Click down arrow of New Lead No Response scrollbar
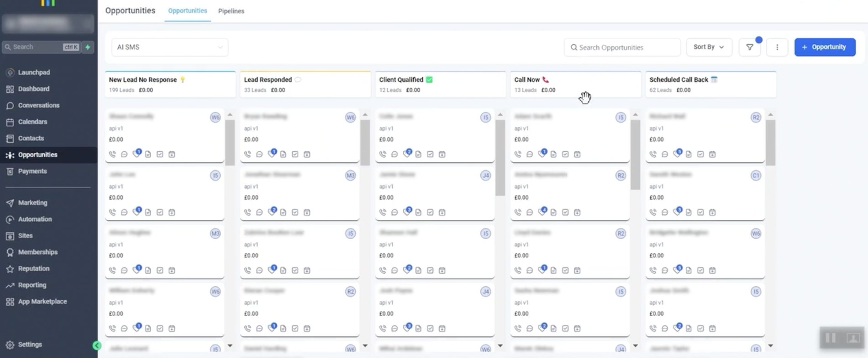 click(230, 346)
